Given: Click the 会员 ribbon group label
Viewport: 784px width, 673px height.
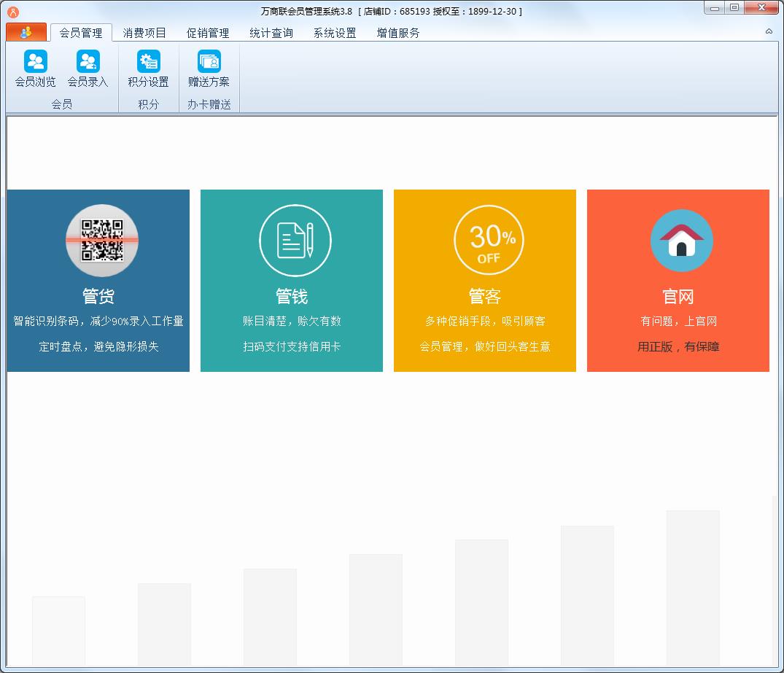Looking at the screenshot, I should pyautogui.click(x=62, y=104).
